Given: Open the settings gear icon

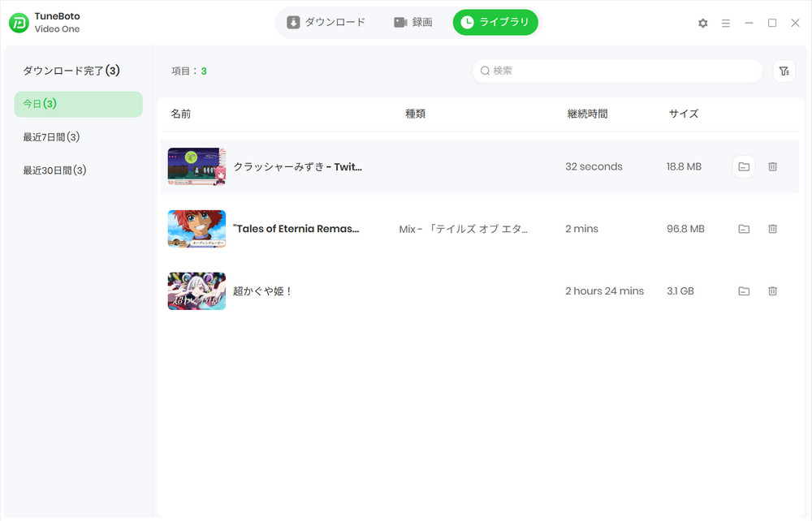Looking at the screenshot, I should [x=702, y=24].
